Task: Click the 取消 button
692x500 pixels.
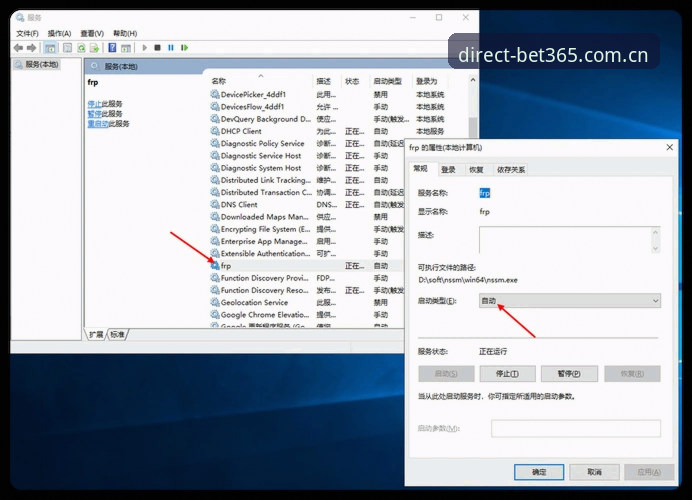Action: point(594,472)
